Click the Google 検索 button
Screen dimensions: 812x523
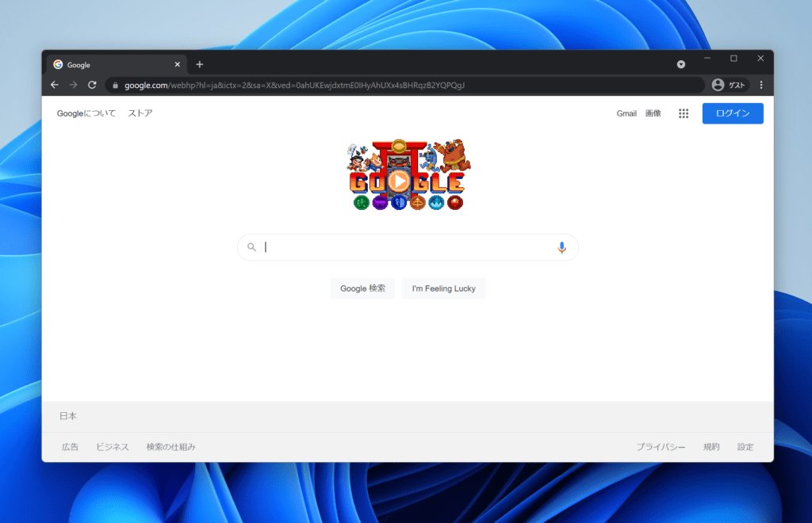(362, 288)
